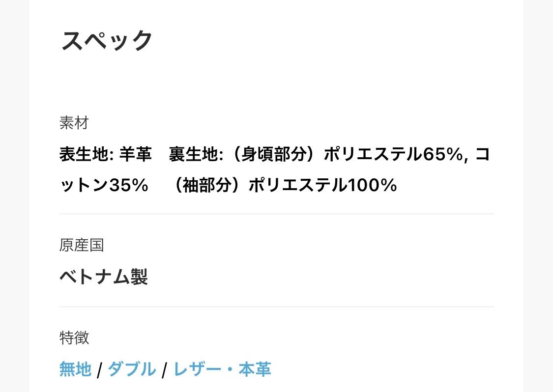Select the word 羊革 in materials

(x=135, y=155)
